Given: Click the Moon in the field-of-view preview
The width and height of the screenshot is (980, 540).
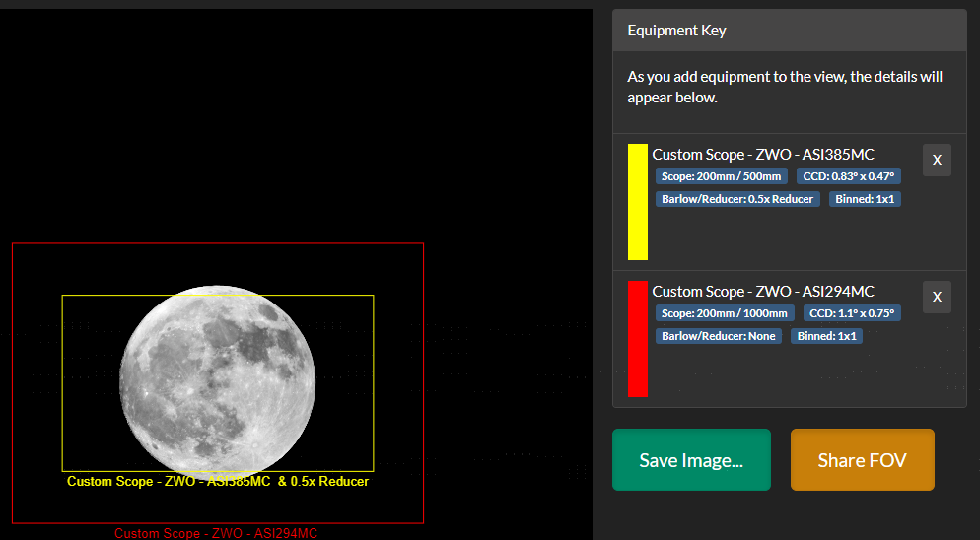Looking at the screenshot, I should coord(218,381).
